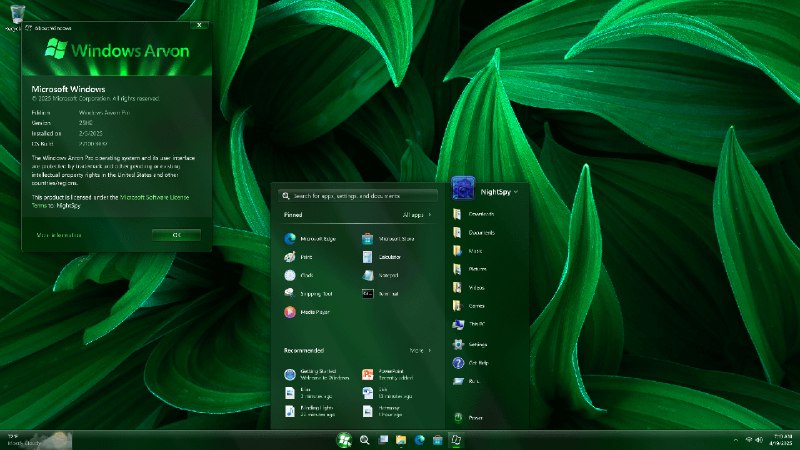Open Microsoft Edge from the taskbar

pyautogui.click(x=419, y=440)
